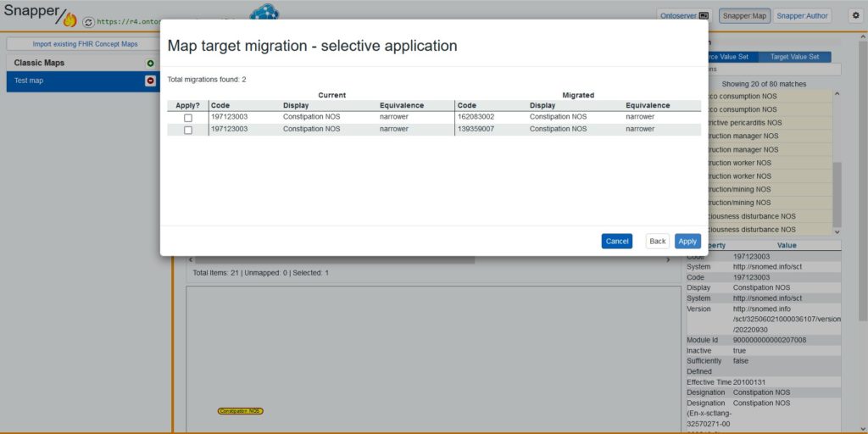Viewport: 868px width, 434px height.
Task: Select the Constipation NOS yellow node
Action: (x=240, y=411)
